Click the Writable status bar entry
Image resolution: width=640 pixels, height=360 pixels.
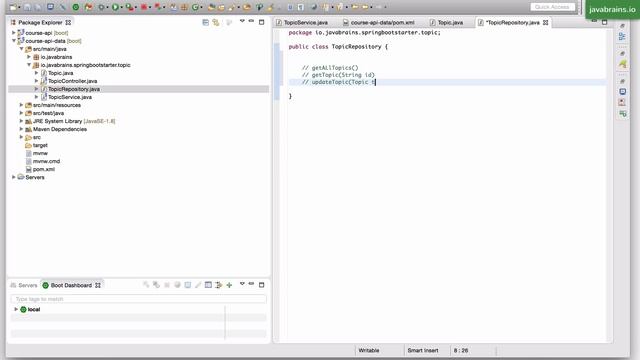369,350
